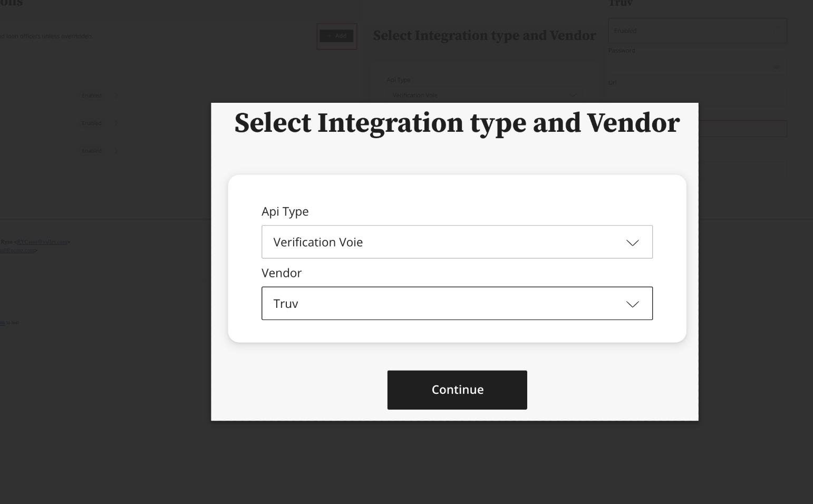Expand the topmost Enabled row arrow

click(x=116, y=95)
